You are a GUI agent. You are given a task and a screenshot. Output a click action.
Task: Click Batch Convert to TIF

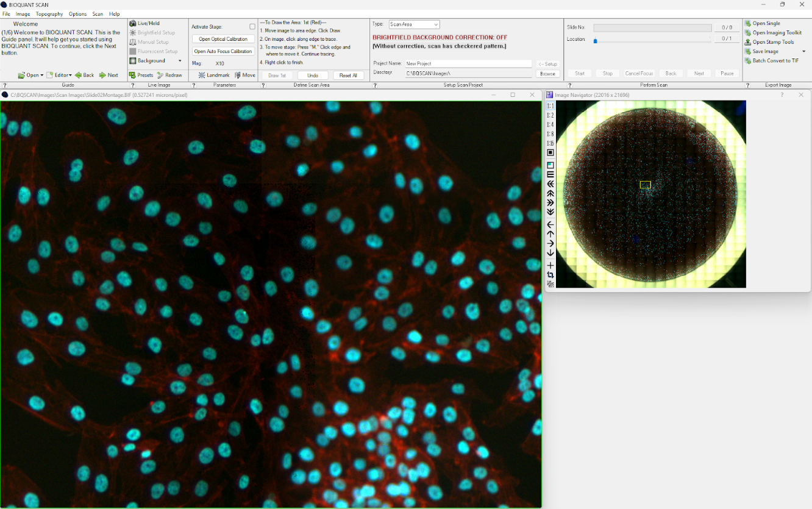click(x=771, y=61)
